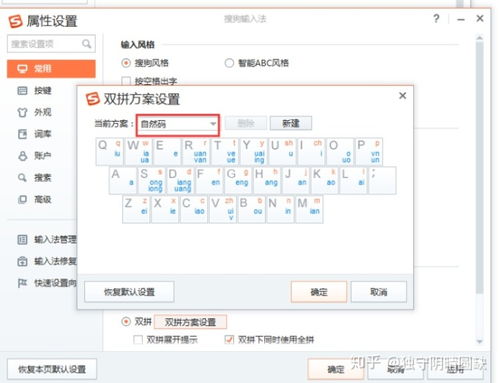Click the settings page vertical scrollbar
The width and height of the screenshot is (499, 383).
click(x=480, y=167)
